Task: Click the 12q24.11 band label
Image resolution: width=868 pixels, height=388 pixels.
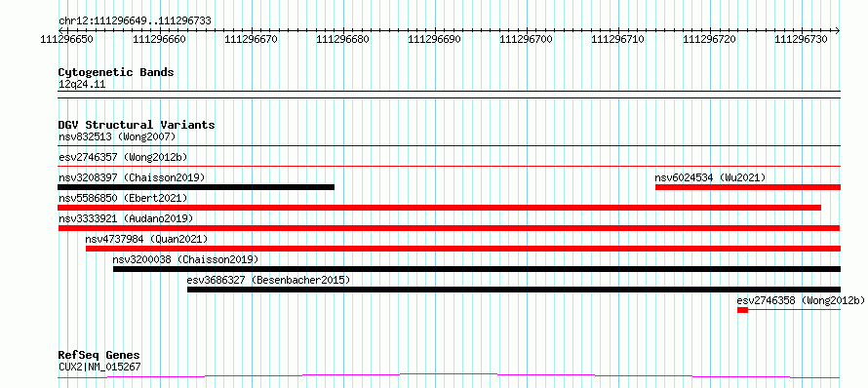Action: (x=82, y=85)
